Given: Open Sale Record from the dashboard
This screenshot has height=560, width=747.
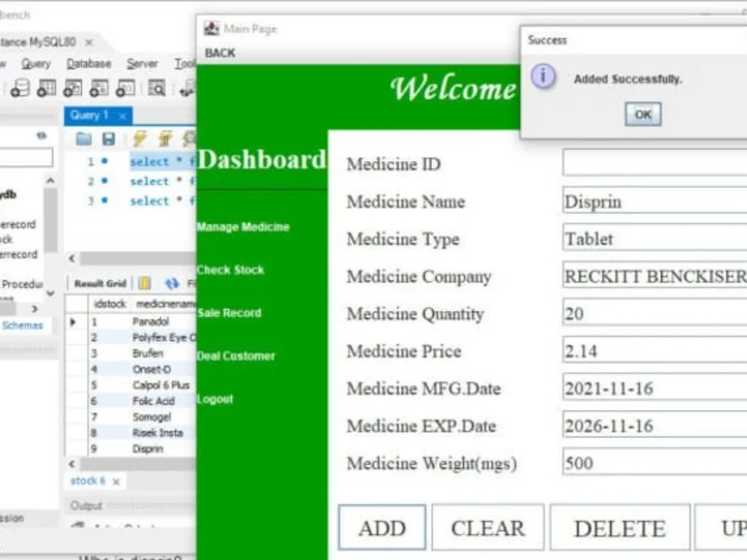Looking at the screenshot, I should tap(229, 313).
